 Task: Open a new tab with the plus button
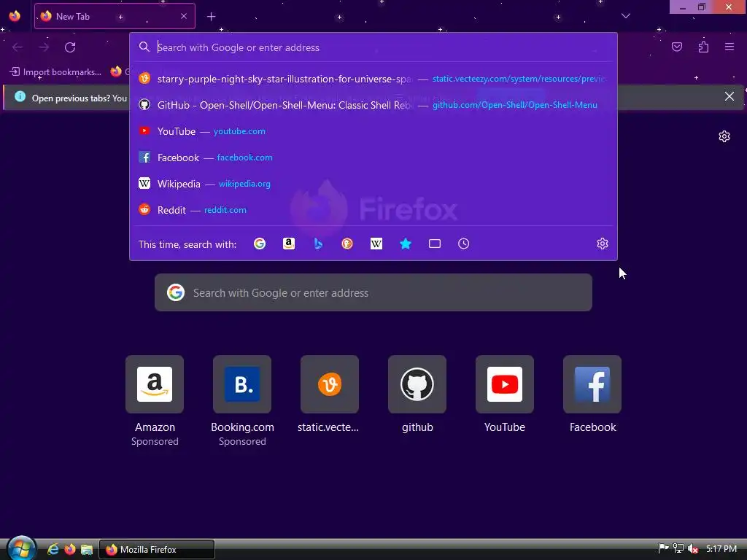pyautogui.click(x=211, y=17)
